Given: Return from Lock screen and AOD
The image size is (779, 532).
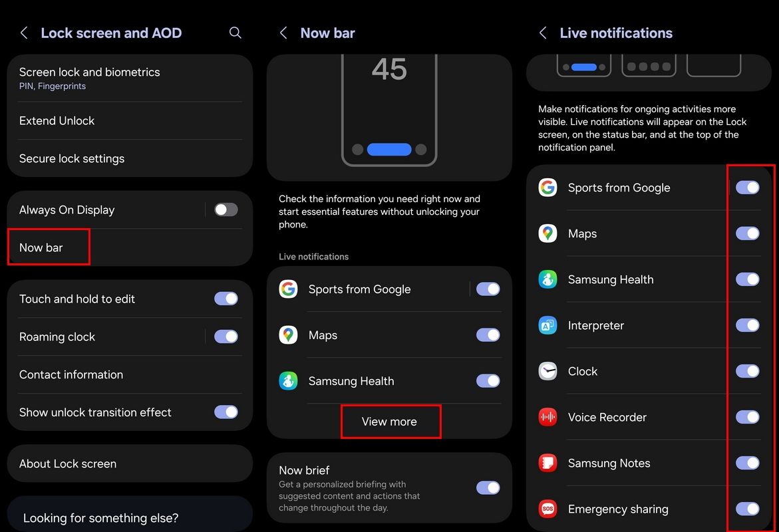Looking at the screenshot, I should coord(24,32).
